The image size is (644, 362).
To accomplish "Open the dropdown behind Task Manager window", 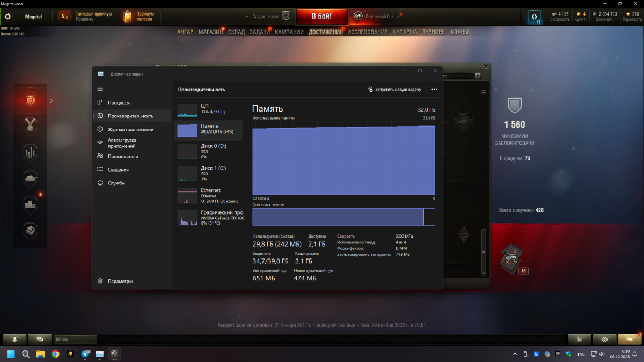I will click(477, 76).
